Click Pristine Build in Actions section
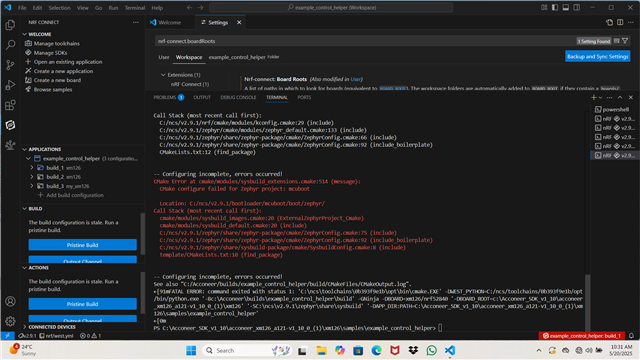 [82, 304]
